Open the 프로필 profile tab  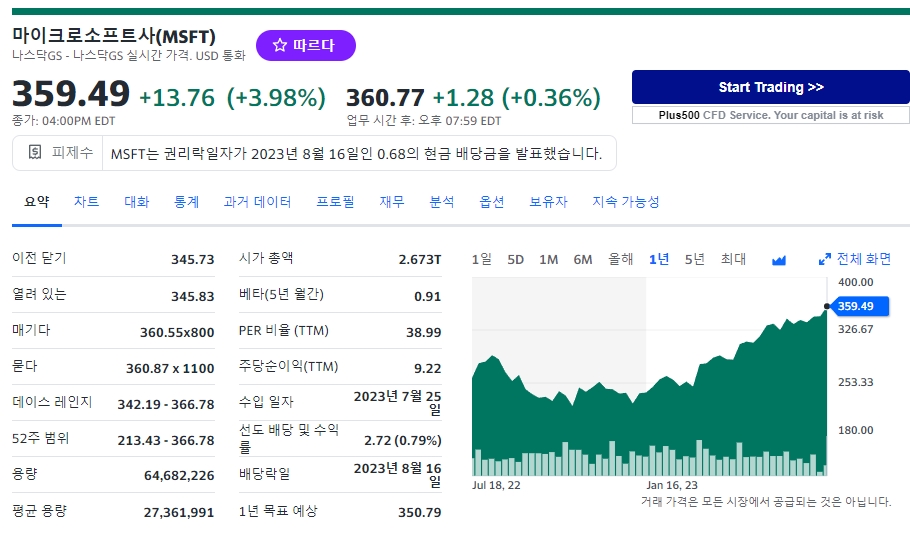point(335,202)
